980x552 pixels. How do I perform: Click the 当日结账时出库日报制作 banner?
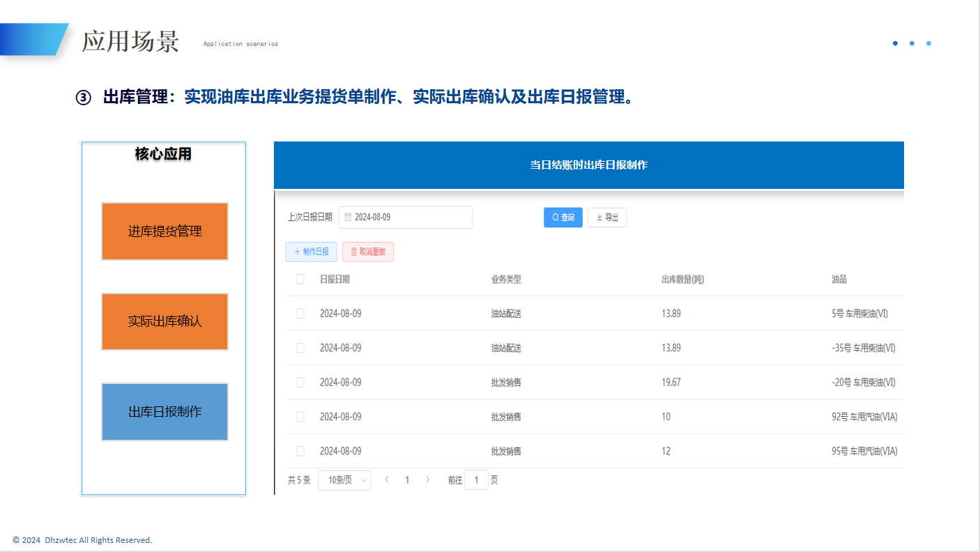[589, 165]
